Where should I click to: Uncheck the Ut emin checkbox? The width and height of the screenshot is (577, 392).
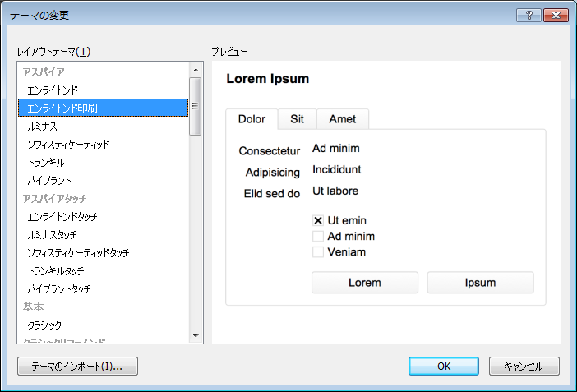[x=318, y=220]
